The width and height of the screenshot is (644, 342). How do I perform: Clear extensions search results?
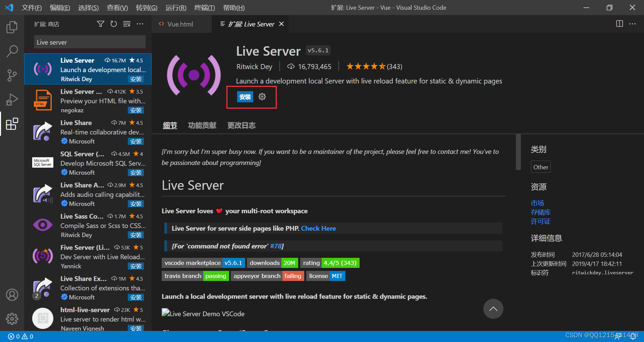[x=127, y=24]
